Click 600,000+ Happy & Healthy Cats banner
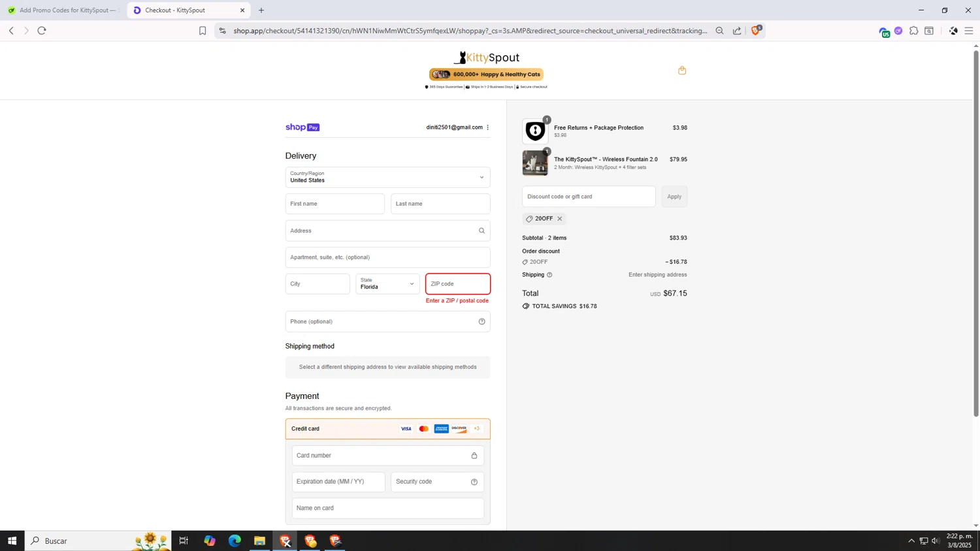The width and height of the screenshot is (980, 551). (x=486, y=74)
